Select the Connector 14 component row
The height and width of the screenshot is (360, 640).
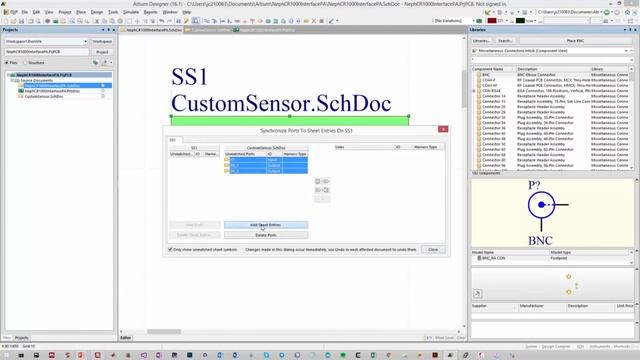click(x=550, y=96)
